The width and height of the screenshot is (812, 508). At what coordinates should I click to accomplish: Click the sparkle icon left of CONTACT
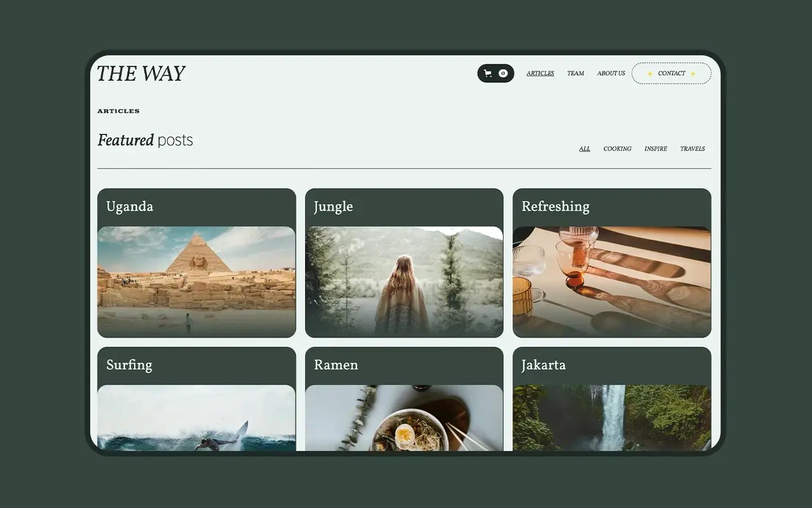point(650,73)
